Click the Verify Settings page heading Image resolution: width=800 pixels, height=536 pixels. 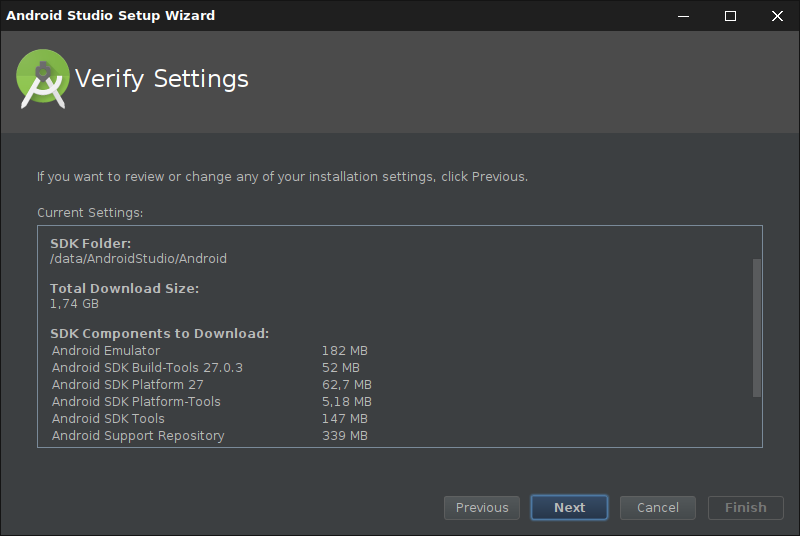point(162,79)
